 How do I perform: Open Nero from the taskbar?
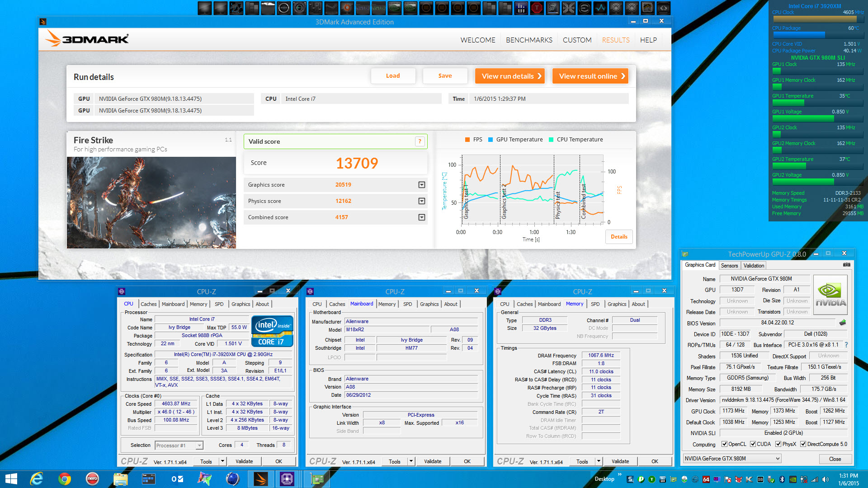coord(92,479)
